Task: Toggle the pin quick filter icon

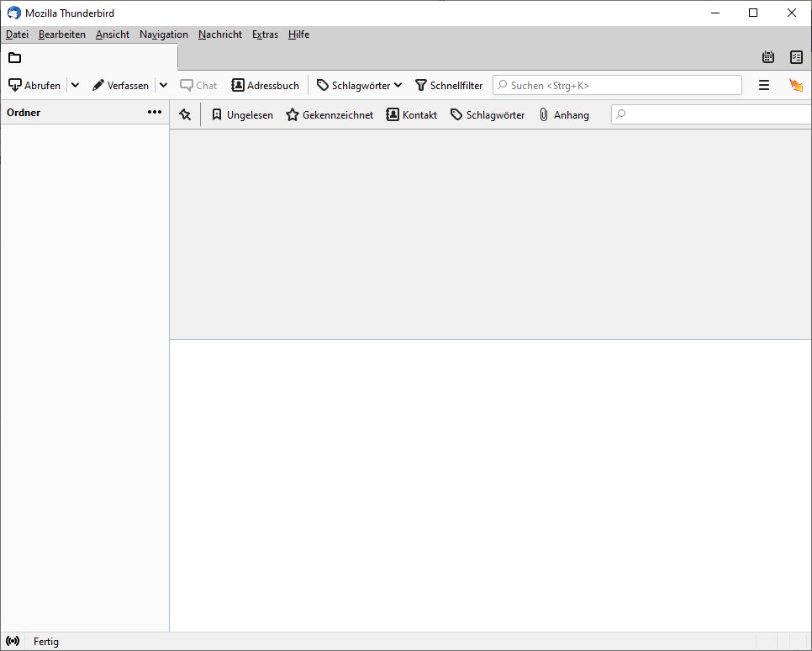Action: coord(185,114)
